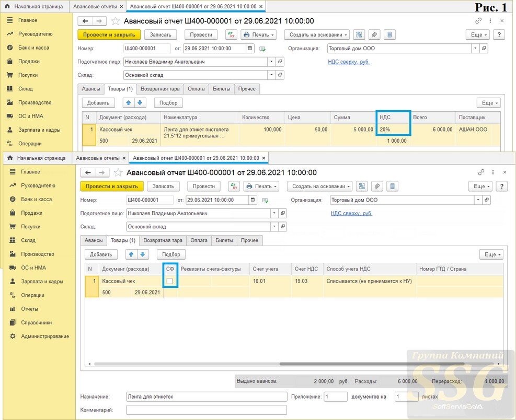Screen dimensions: 516x420
Task: Select the 19.03 Счет НДС cell
Action: 307,281
